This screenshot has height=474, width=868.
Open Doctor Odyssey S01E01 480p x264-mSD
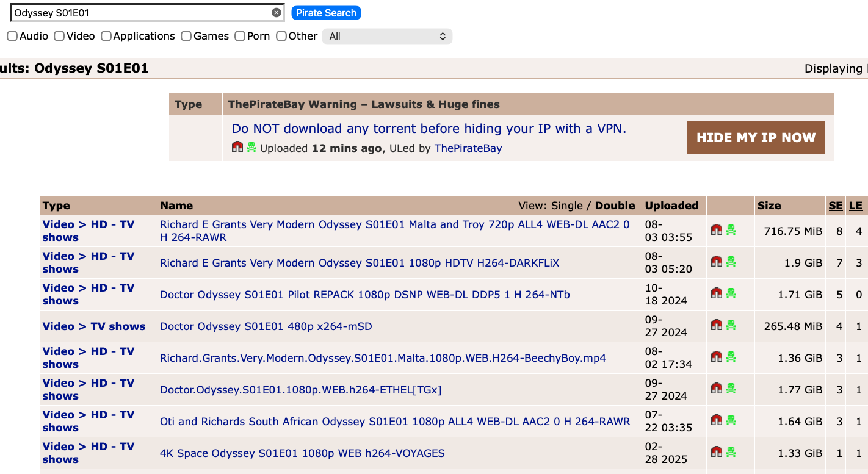tap(266, 326)
